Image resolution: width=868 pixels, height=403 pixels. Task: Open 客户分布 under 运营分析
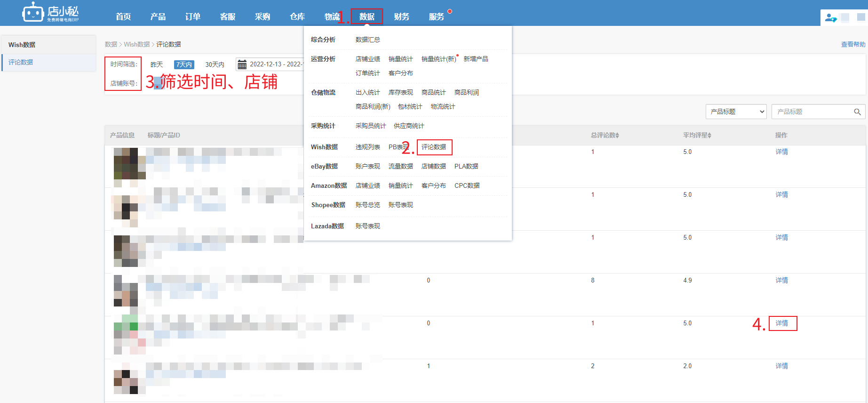(401, 73)
